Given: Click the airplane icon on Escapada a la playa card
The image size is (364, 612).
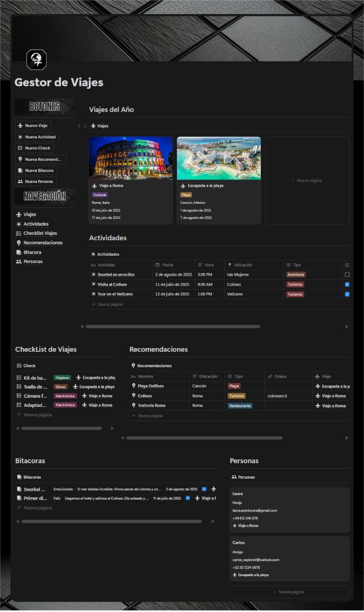Looking at the screenshot, I should point(183,186).
